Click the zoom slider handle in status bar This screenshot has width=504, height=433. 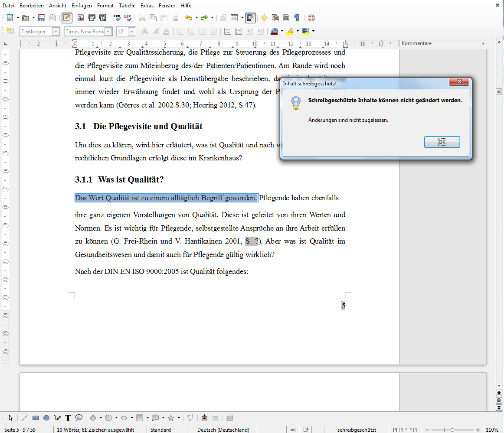(x=452, y=430)
